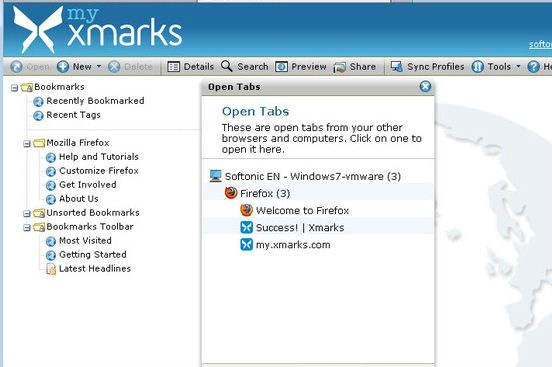
Task: Collapse the Bookmarks root folder
Action: [14, 88]
